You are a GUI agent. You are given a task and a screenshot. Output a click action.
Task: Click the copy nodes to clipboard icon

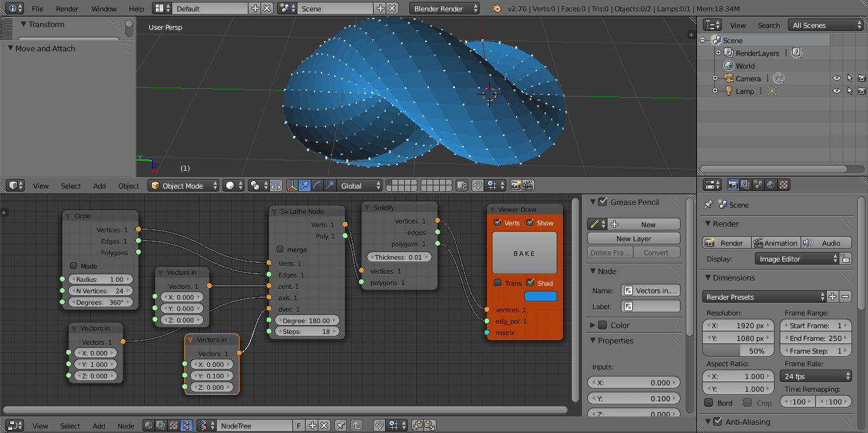(x=417, y=425)
